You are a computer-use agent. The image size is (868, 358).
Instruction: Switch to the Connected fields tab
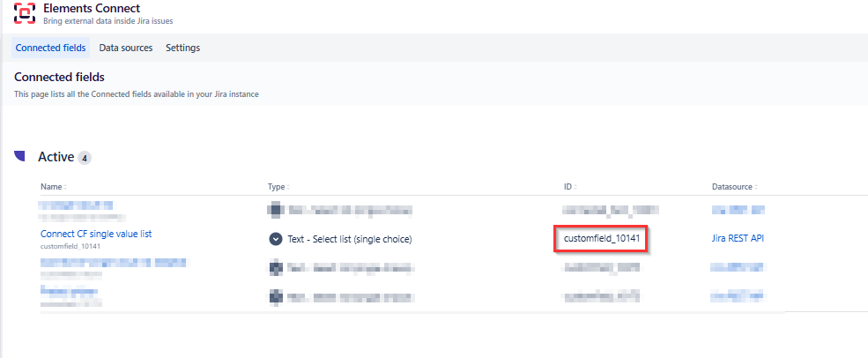coord(50,48)
